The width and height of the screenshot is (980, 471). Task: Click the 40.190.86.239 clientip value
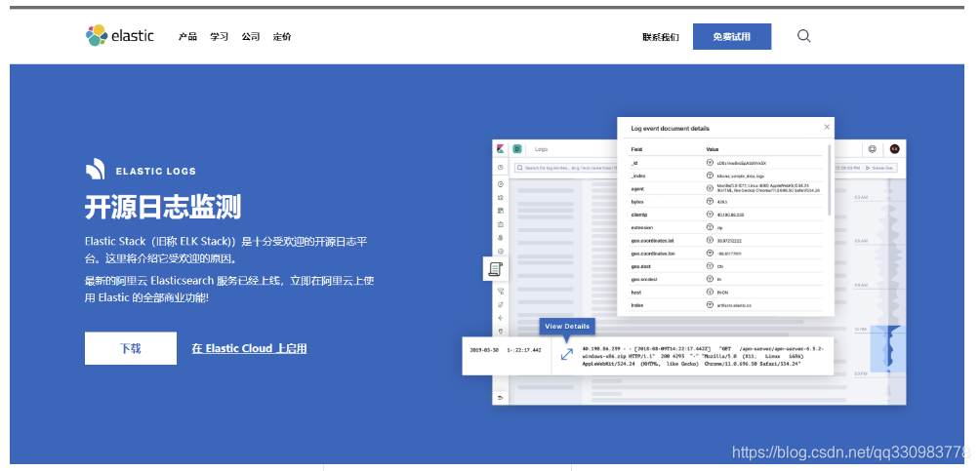click(731, 215)
